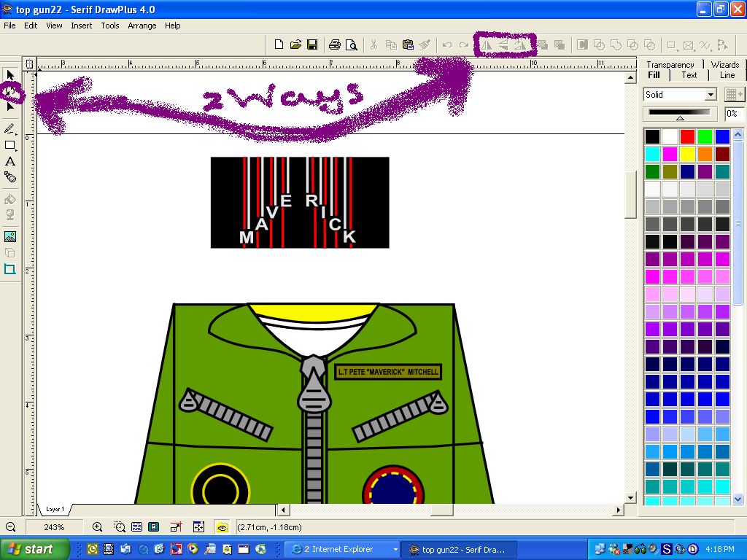
Task: Click the Flip Horizontal toolbar icon
Action: tap(487, 44)
